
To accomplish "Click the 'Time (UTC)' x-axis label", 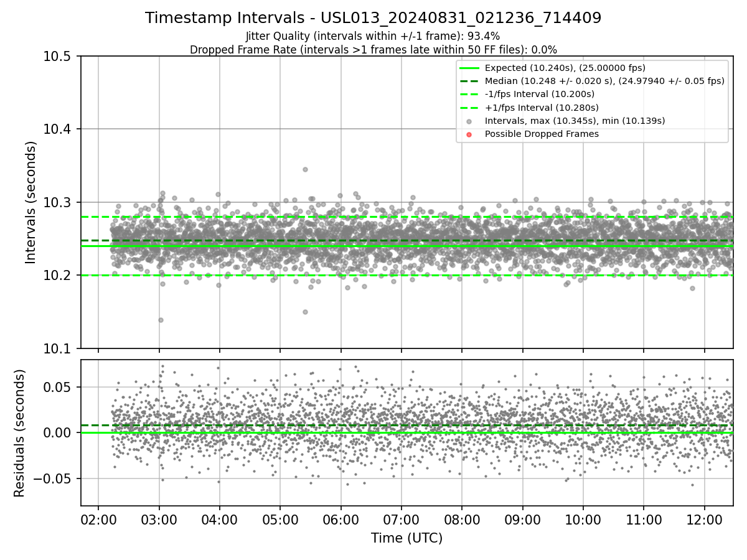I will pyautogui.click(x=406, y=538).
